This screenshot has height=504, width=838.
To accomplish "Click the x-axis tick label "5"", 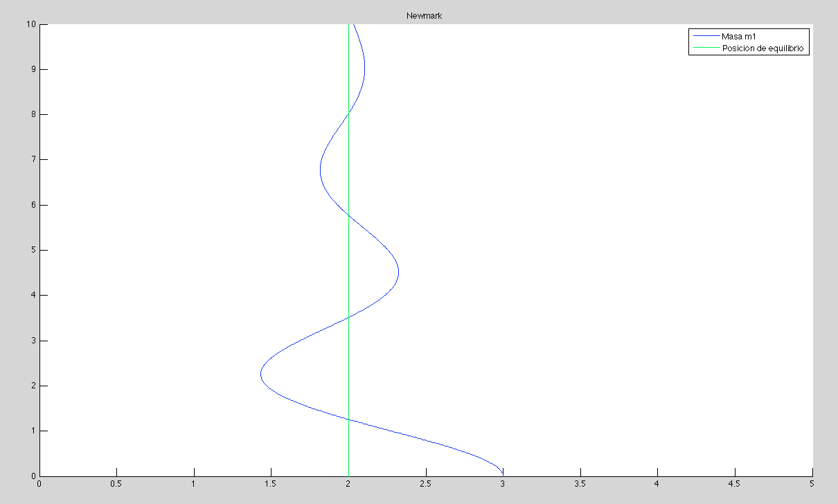I will (811, 485).
